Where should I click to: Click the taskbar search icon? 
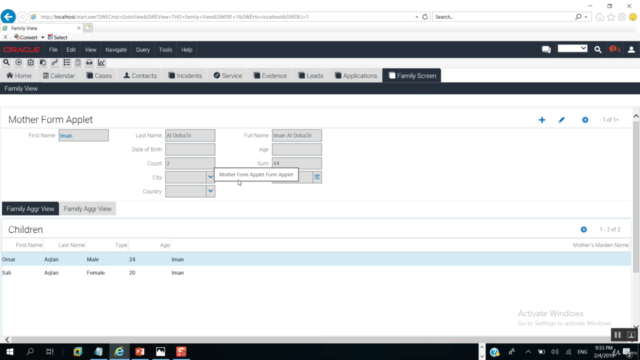[x=30, y=351]
